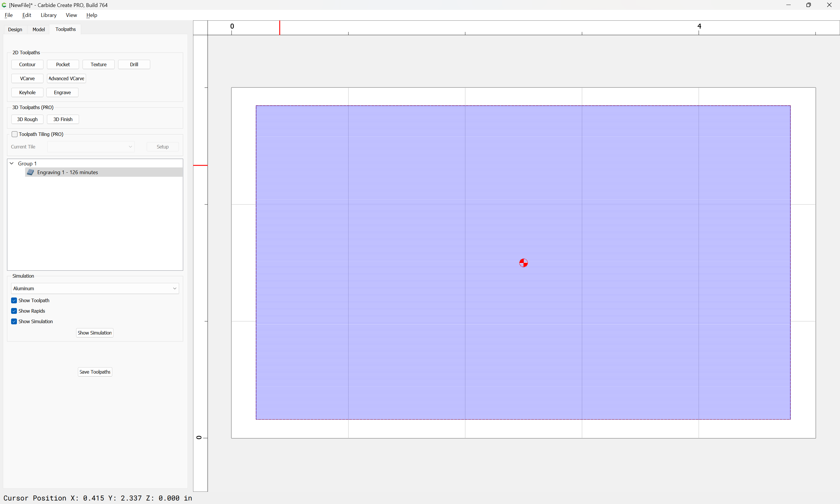The image size is (840, 504).
Task: Select the Group 1 label
Action: [27, 163]
